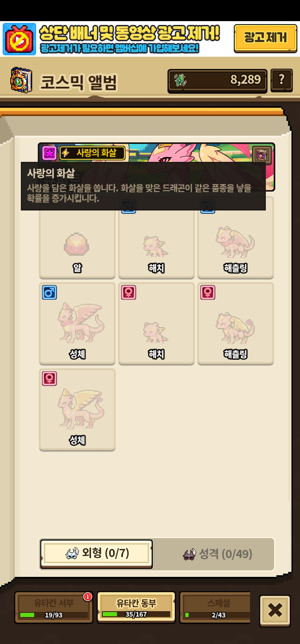This screenshot has width=300, height=644.
Task: Switch to the 성격 (0/49) tab
Action: click(x=217, y=554)
